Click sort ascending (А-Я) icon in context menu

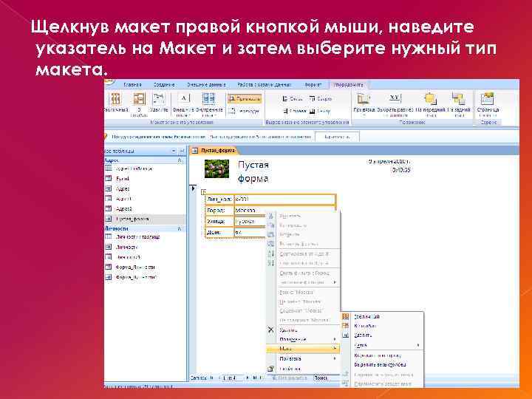(x=270, y=253)
